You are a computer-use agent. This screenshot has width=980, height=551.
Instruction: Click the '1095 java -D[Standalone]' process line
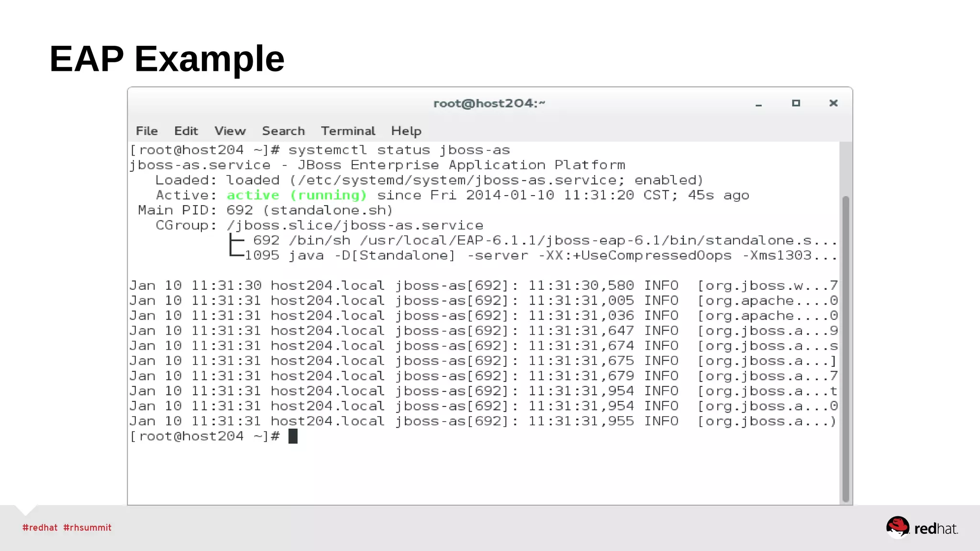(541, 256)
